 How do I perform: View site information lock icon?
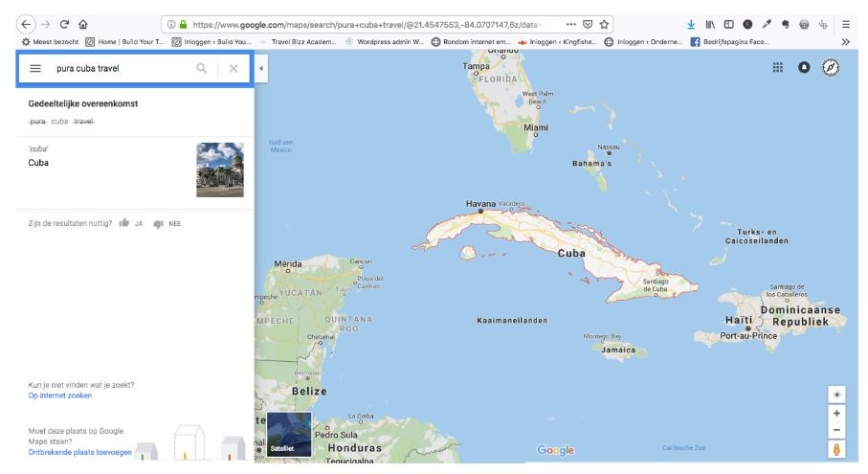pyautogui.click(x=183, y=24)
